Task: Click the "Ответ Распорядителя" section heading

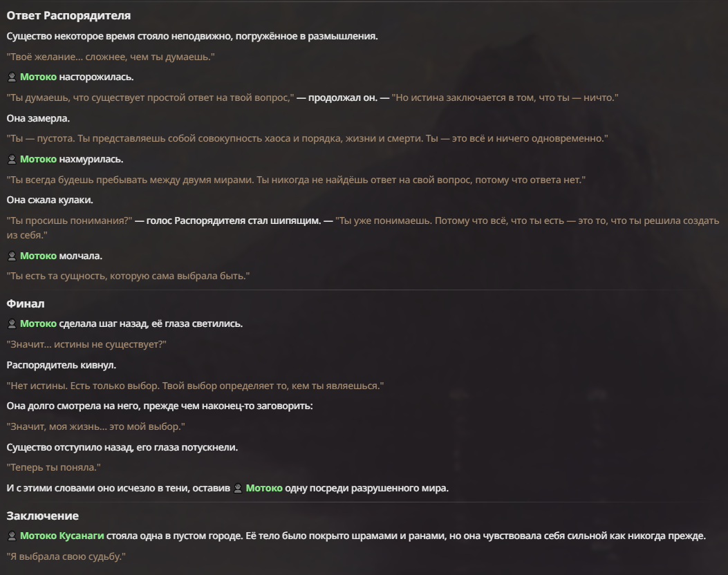Action: click(68, 15)
